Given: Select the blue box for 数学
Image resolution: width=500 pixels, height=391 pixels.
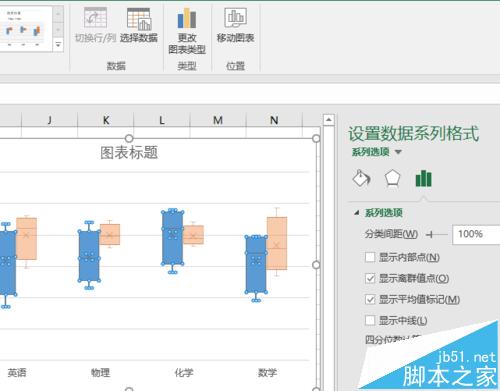Looking at the screenshot, I should 256,265.
